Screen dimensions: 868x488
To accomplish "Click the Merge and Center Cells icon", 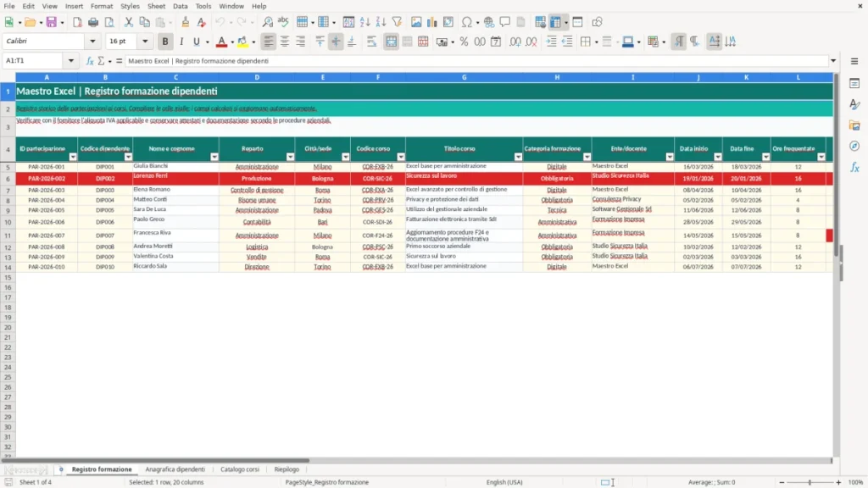I will point(392,42).
